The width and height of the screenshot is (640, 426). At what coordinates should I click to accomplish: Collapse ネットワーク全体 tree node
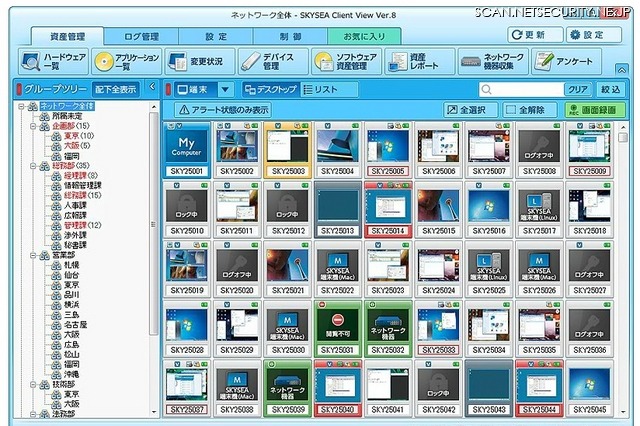click(21, 106)
